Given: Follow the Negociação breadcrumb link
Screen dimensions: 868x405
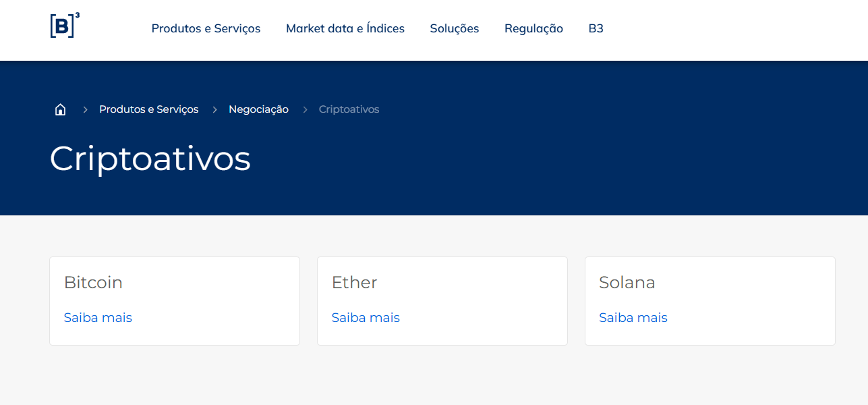Looking at the screenshot, I should click(258, 109).
